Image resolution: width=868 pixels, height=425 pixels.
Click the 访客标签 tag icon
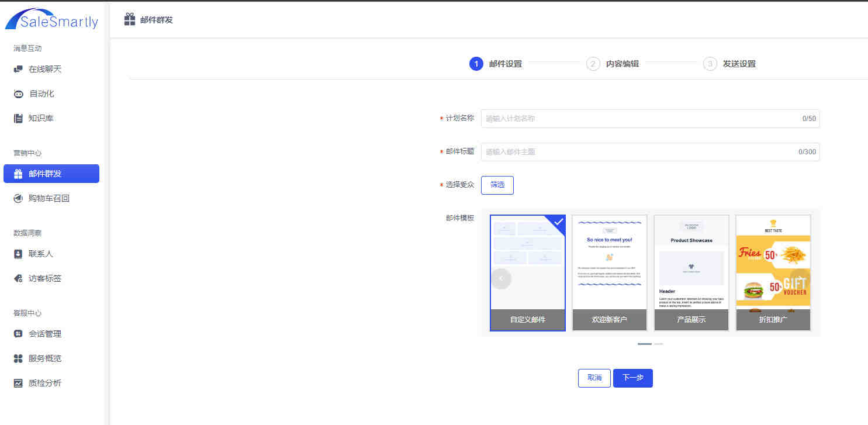click(18, 278)
